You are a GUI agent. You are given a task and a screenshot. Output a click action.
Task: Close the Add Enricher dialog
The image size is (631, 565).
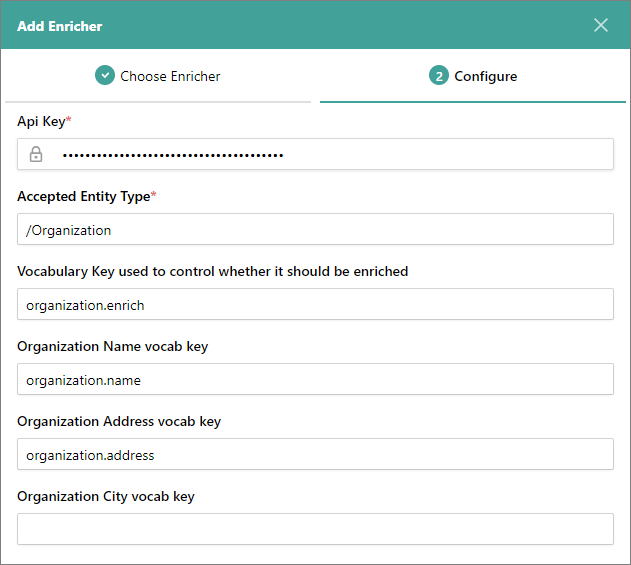[601, 25]
